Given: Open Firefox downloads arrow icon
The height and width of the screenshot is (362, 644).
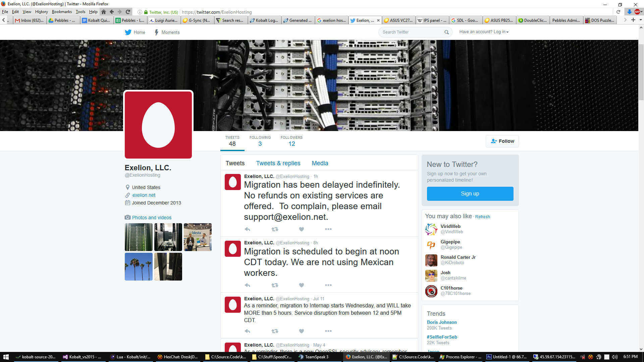Looking at the screenshot, I should 629,12.
